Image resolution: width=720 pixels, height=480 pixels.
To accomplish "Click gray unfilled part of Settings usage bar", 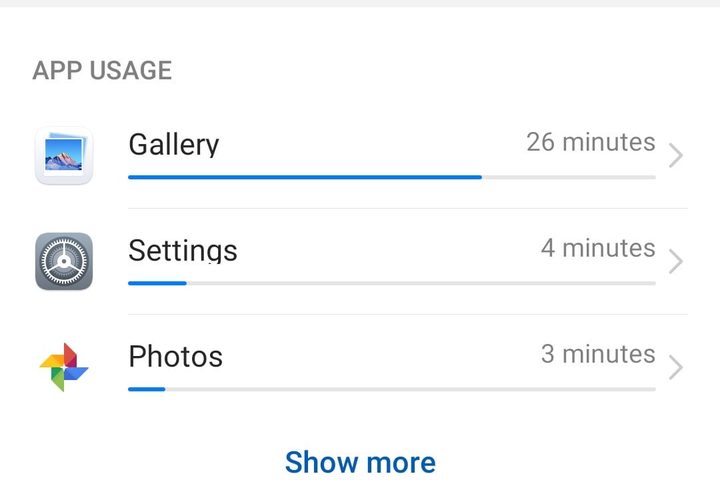I will (420, 283).
